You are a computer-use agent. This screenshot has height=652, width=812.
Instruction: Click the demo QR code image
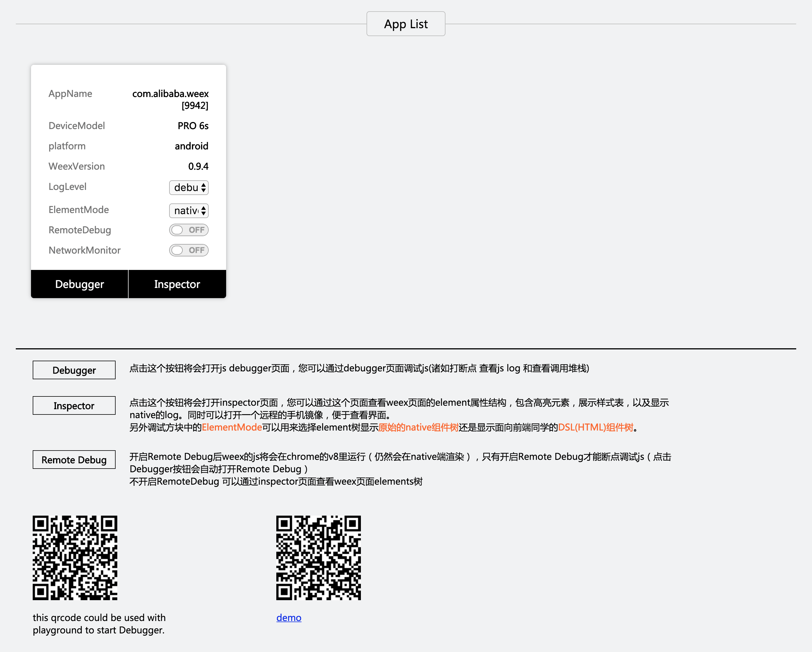point(319,558)
